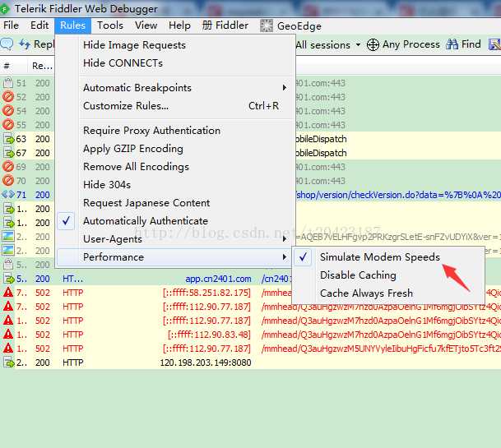Select the checkVersion.do URL of session 71
This screenshot has width=501, height=448.
click(x=398, y=195)
